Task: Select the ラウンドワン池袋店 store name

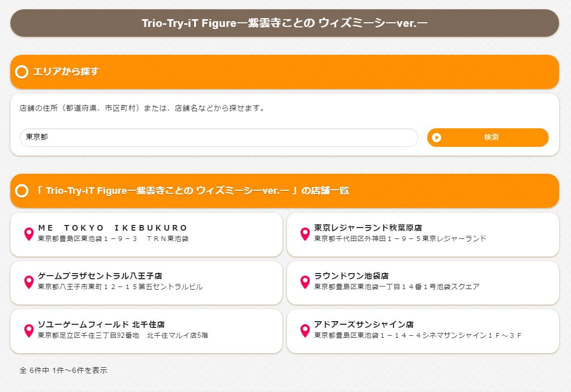Action: point(351,276)
